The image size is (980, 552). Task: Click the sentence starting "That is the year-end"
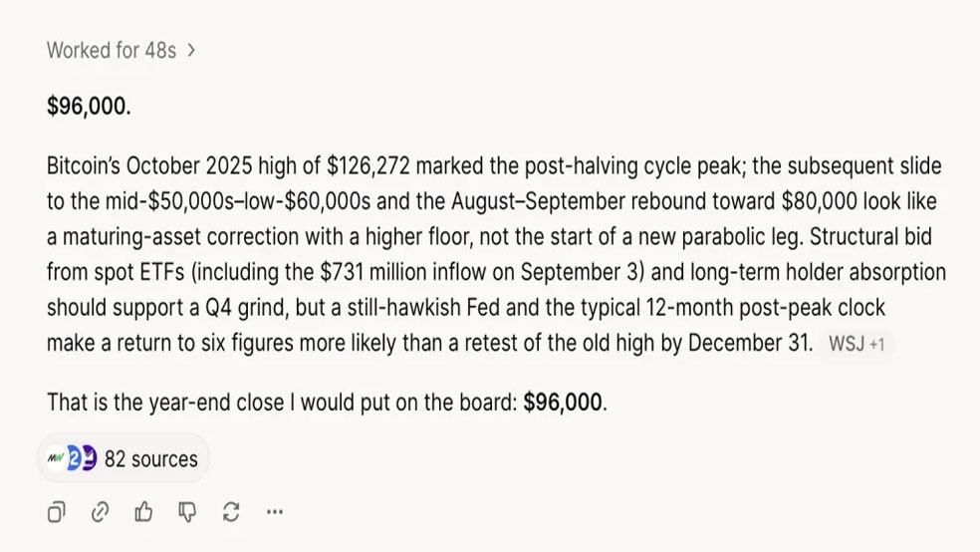[x=327, y=402]
